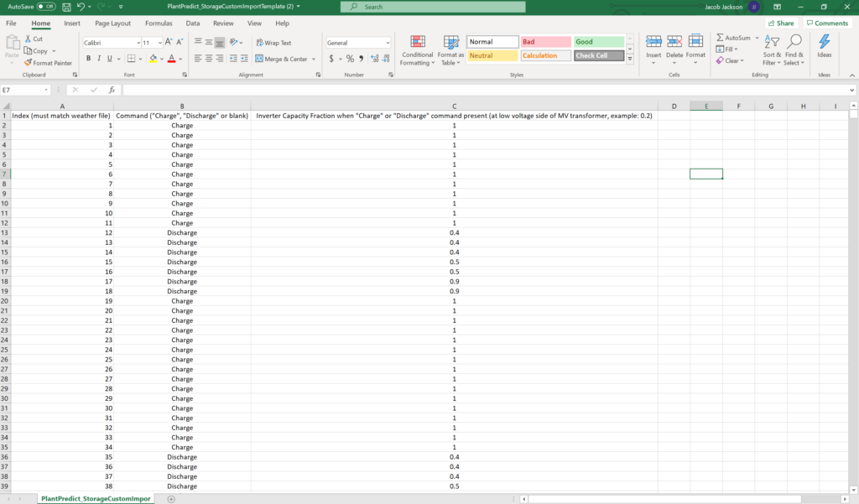
Task: Apply the Good cell style
Action: tap(599, 42)
